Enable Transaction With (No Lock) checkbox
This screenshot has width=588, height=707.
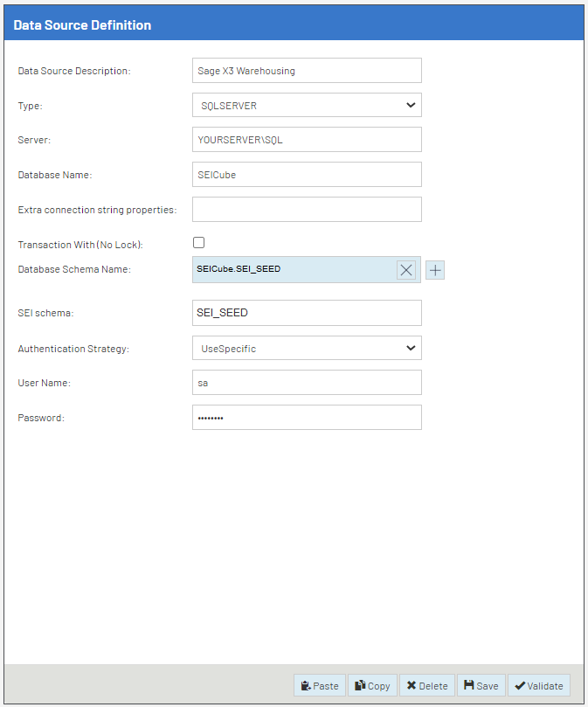pyautogui.click(x=199, y=243)
